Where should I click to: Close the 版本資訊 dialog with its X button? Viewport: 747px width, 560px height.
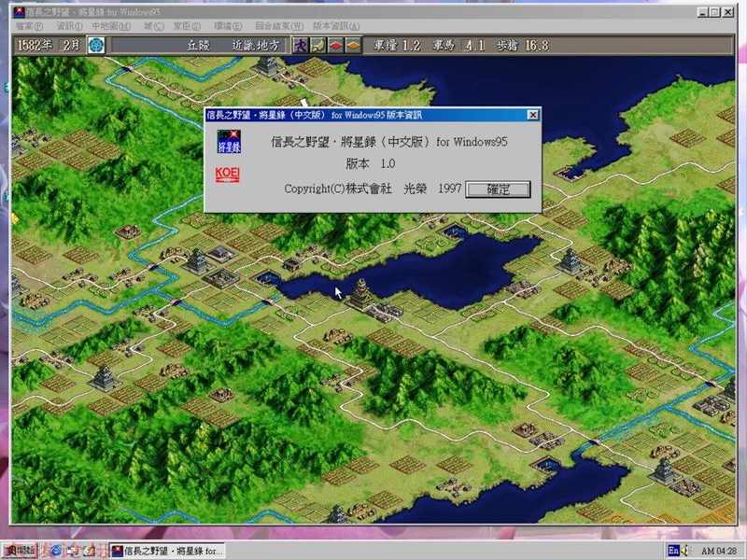533,115
